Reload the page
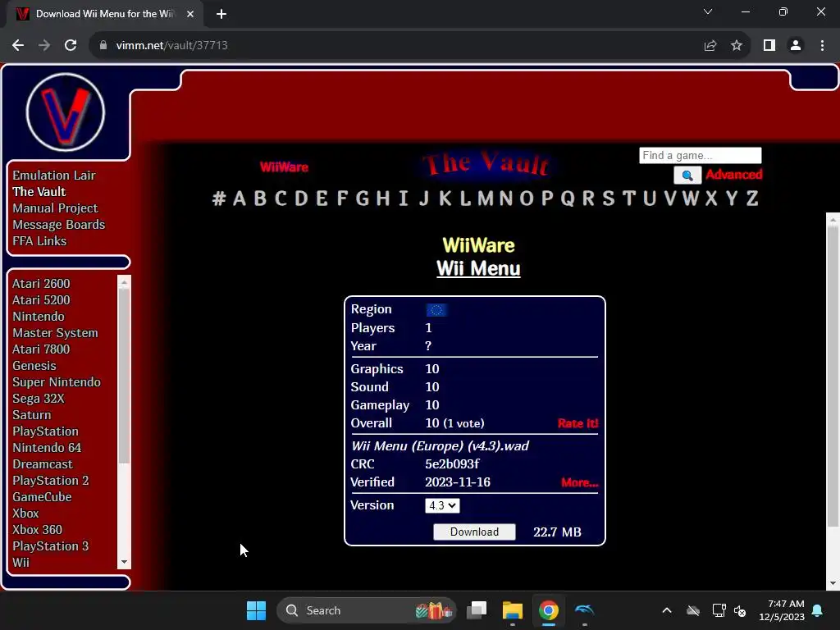 pos(71,46)
